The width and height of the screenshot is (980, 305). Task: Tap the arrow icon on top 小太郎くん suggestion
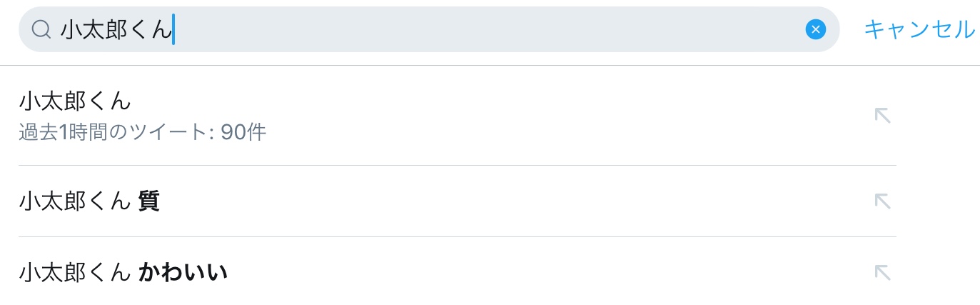[882, 115]
